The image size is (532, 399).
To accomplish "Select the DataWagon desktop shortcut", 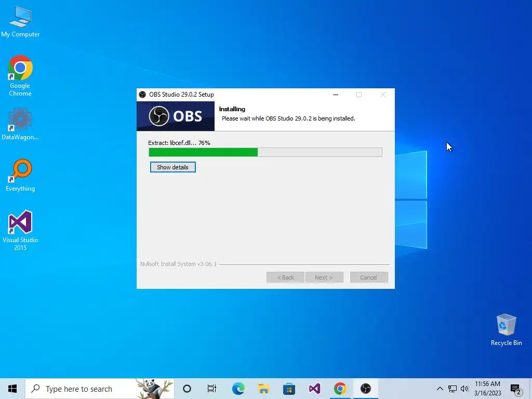I will (x=20, y=124).
